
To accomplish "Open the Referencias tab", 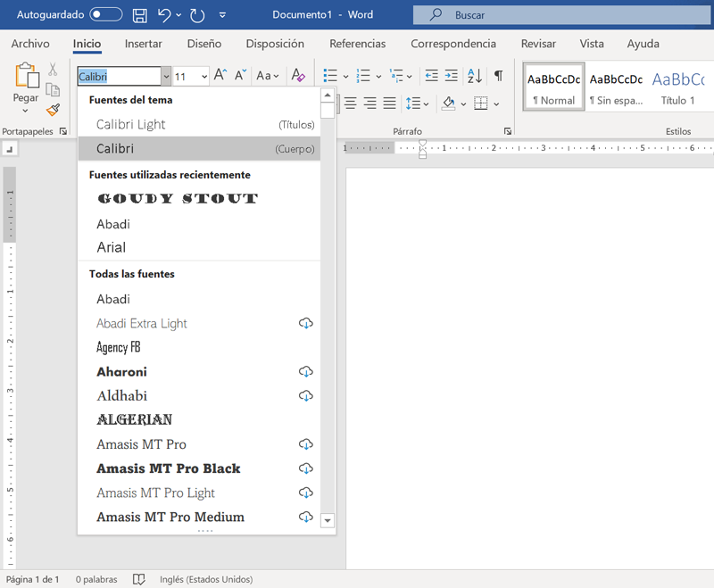I will point(358,44).
